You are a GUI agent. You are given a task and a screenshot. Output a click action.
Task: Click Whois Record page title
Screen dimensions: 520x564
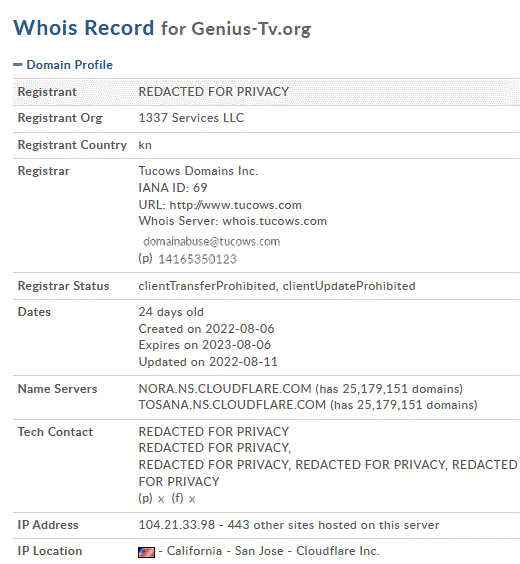tap(84, 28)
